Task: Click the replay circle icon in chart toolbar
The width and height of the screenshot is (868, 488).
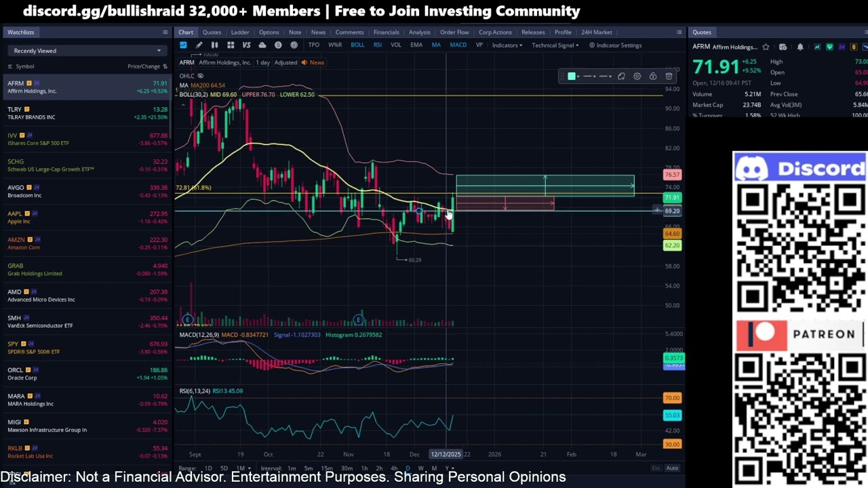Action: point(294,45)
